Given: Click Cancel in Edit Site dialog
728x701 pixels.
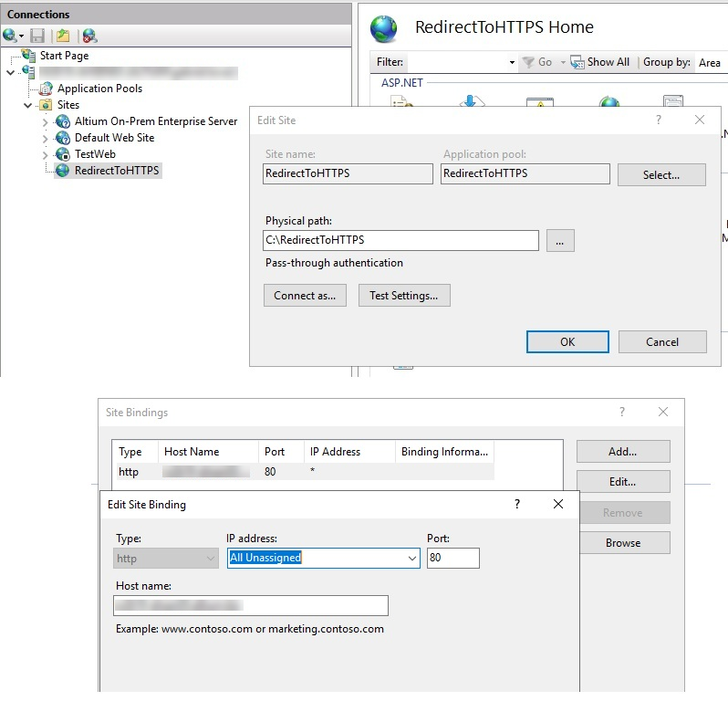Looking at the screenshot, I should [662, 342].
